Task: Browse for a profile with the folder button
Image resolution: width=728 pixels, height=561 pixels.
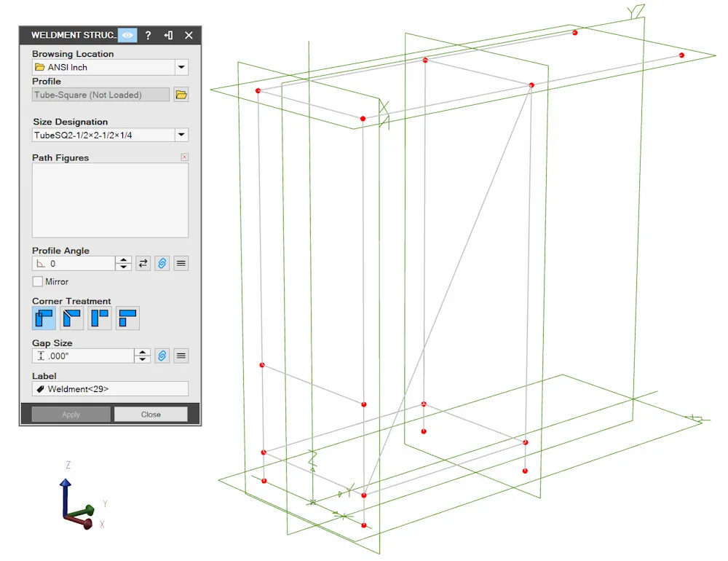Action: pos(181,95)
